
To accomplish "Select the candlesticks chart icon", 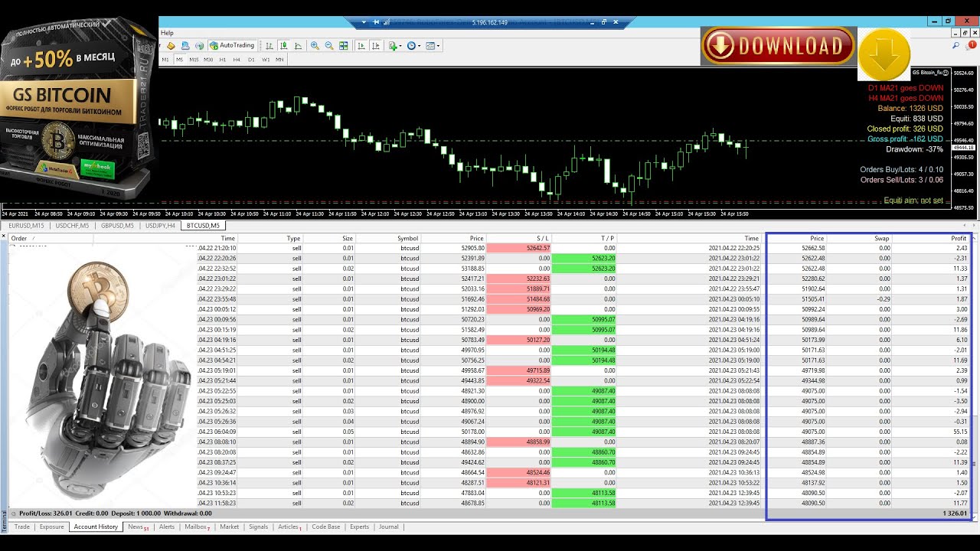I will pos(283,45).
